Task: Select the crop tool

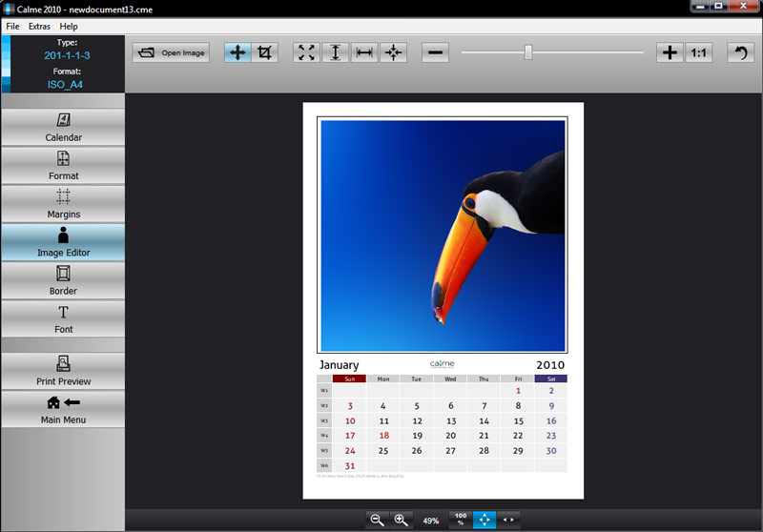Action: [265, 53]
